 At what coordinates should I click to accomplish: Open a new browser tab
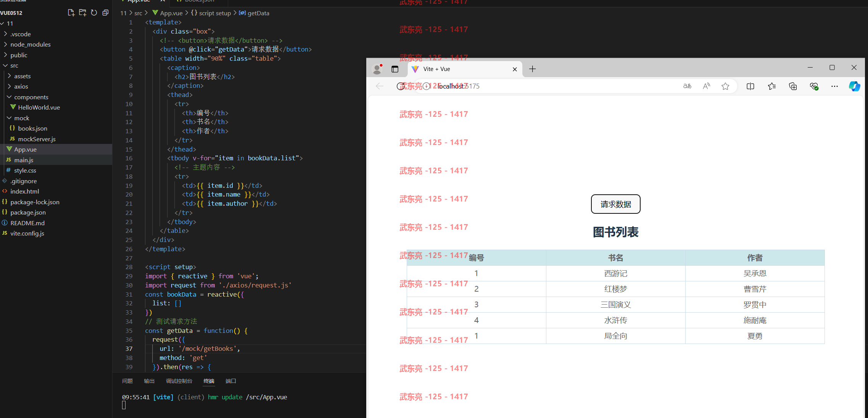(532, 69)
